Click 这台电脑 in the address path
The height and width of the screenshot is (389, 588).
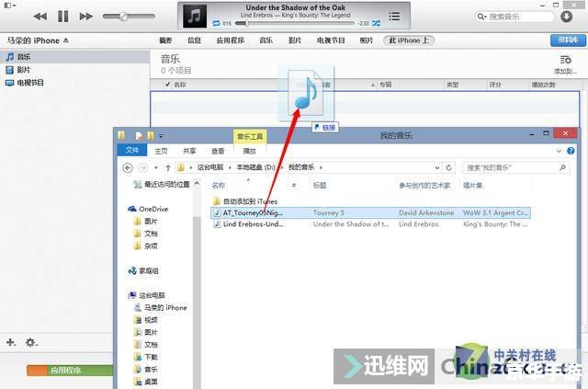point(210,167)
